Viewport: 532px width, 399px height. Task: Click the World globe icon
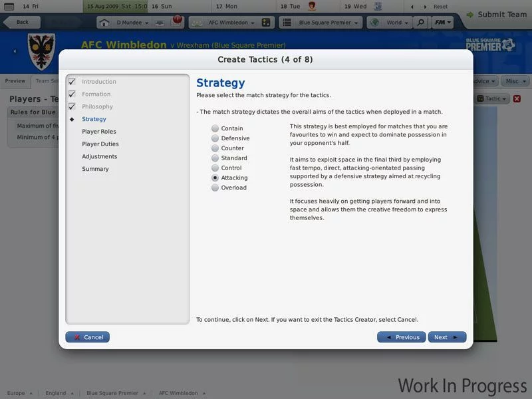tap(374, 23)
